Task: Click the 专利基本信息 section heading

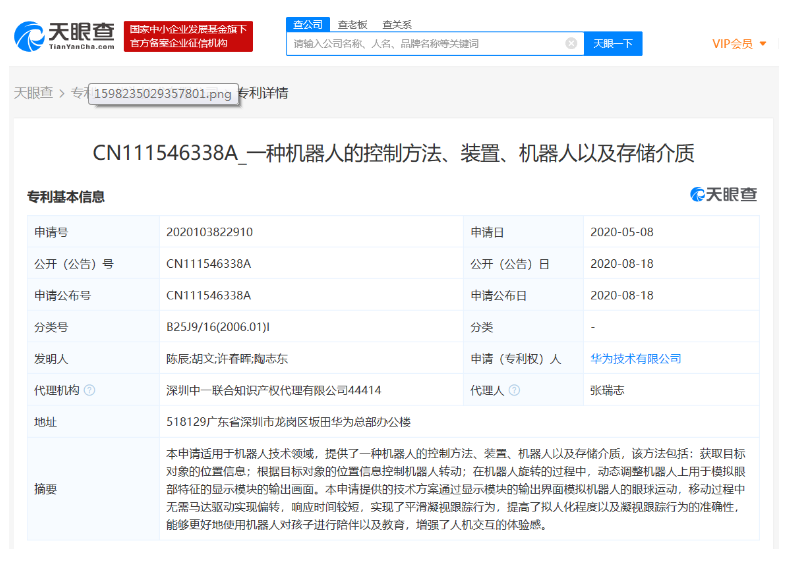Action: tap(66, 197)
